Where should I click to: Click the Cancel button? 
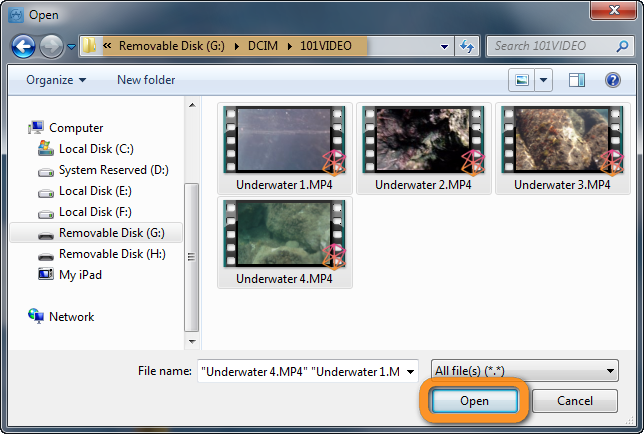tap(575, 401)
